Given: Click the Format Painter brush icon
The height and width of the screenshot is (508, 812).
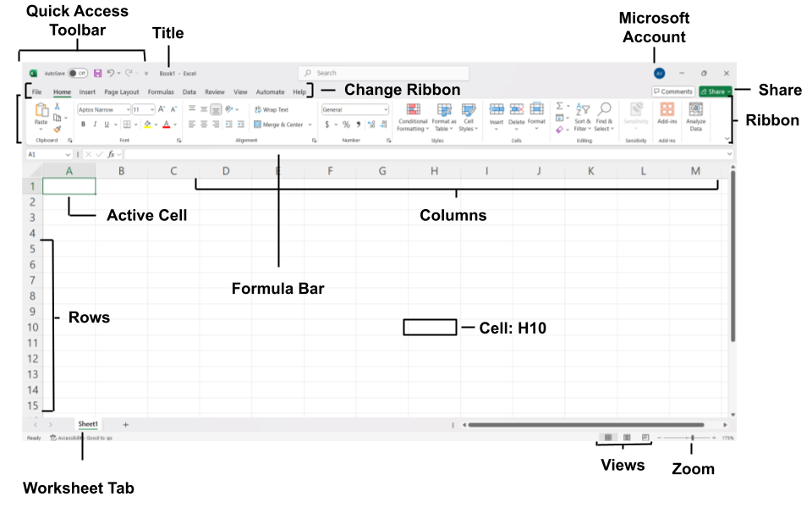Looking at the screenshot, I should (x=58, y=130).
